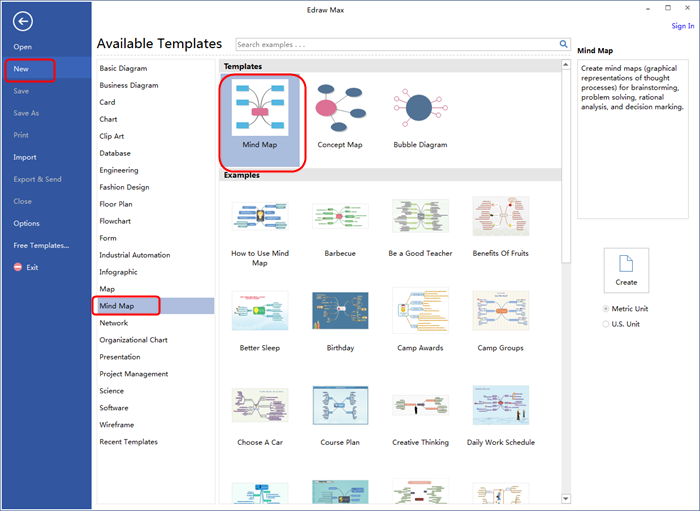
Task: Open the Barbecue example thumbnail
Action: coord(340,216)
